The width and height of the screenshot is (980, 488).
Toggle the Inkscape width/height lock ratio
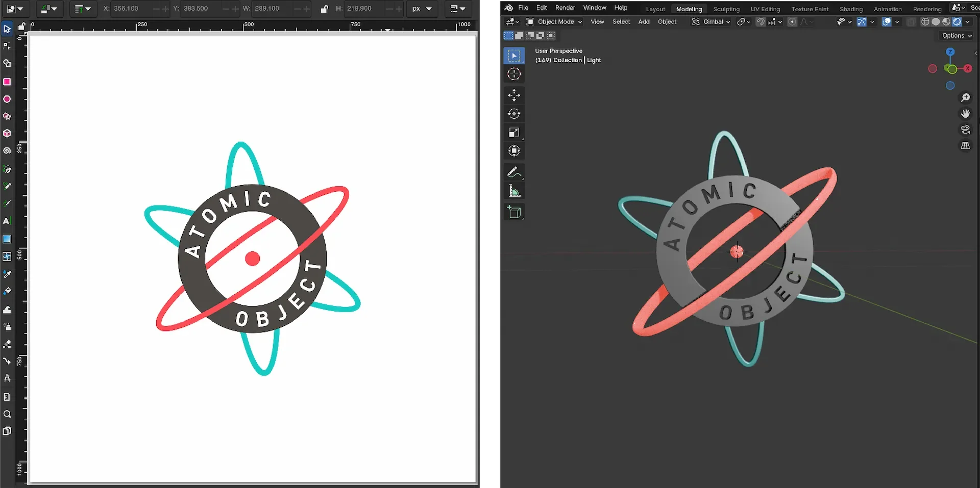pos(324,9)
